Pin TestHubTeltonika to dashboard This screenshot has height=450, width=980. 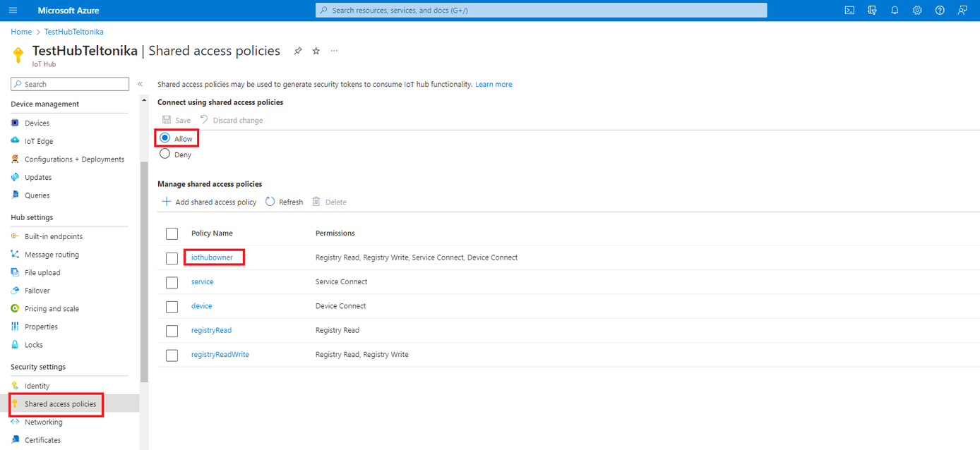point(297,50)
